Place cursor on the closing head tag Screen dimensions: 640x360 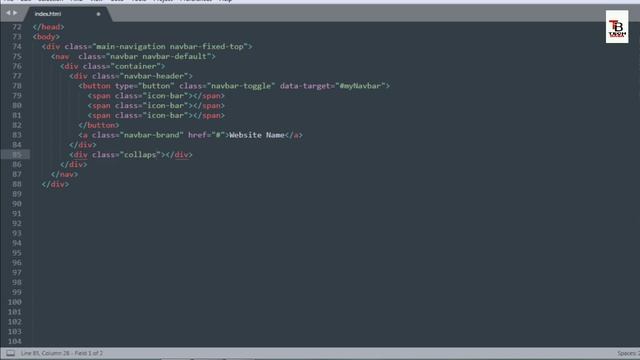(x=48, y=27)
